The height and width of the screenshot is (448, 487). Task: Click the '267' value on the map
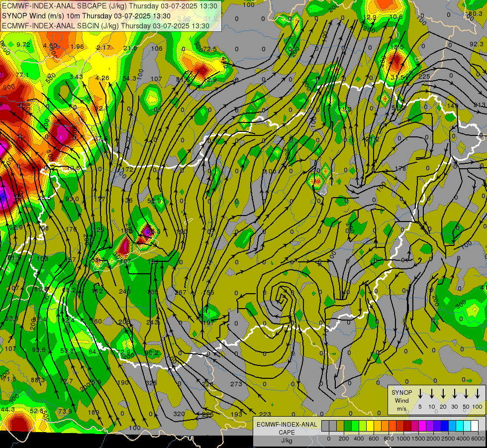pyautogui.click(x=181, y=292)
